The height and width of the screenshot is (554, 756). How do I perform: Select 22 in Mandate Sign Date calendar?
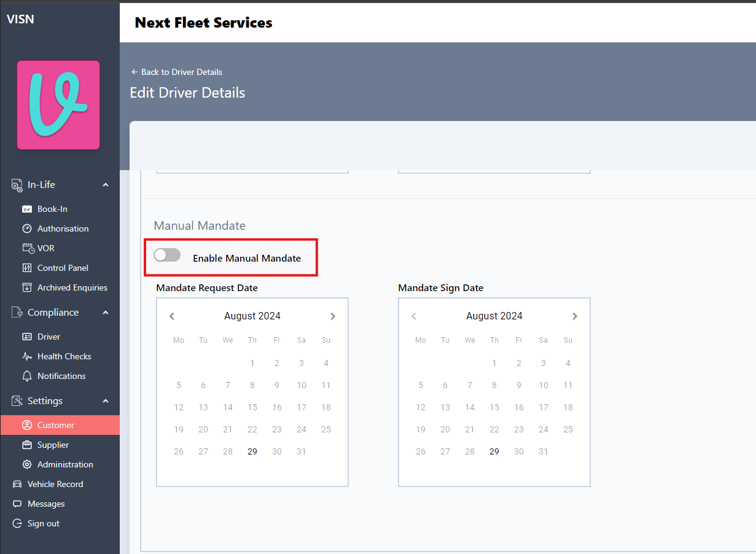pyautogui.click(x=494, y=429)
